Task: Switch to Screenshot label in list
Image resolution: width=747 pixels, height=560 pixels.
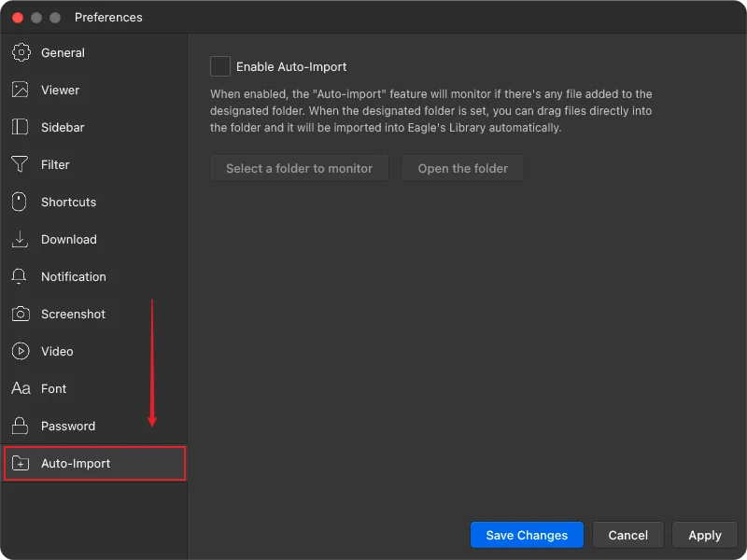Action: click(x=73, y=314)
